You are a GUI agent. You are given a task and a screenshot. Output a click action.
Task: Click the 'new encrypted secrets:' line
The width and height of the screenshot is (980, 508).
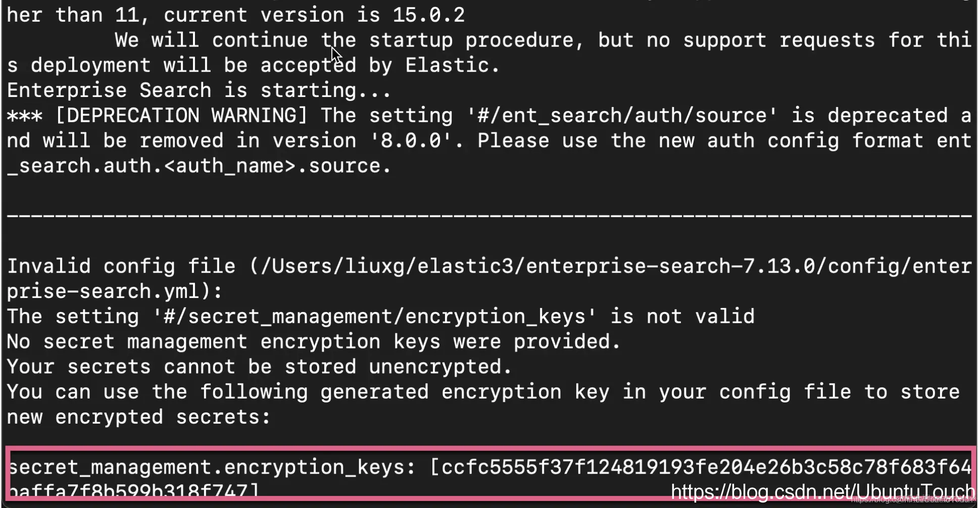click(139, 417)
